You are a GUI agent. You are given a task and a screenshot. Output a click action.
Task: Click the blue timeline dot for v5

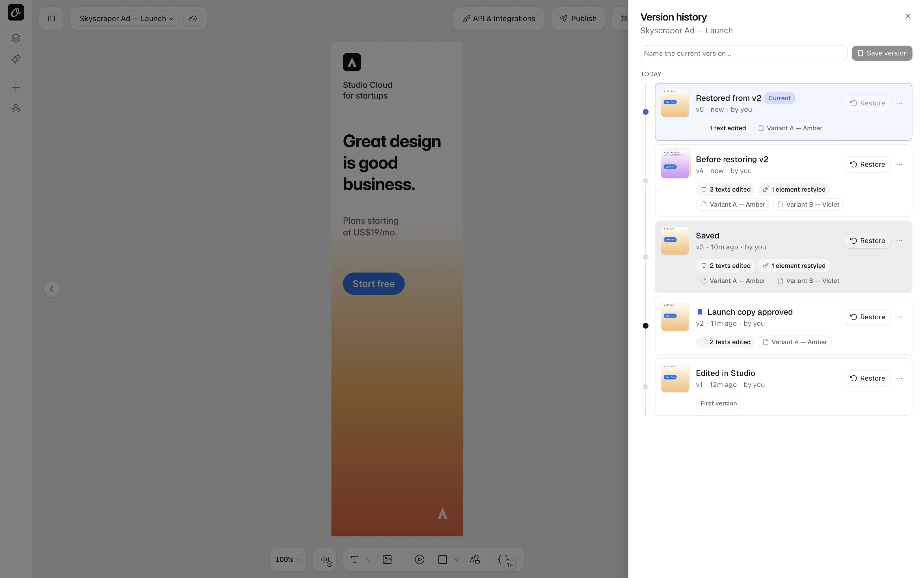[646, 112]
